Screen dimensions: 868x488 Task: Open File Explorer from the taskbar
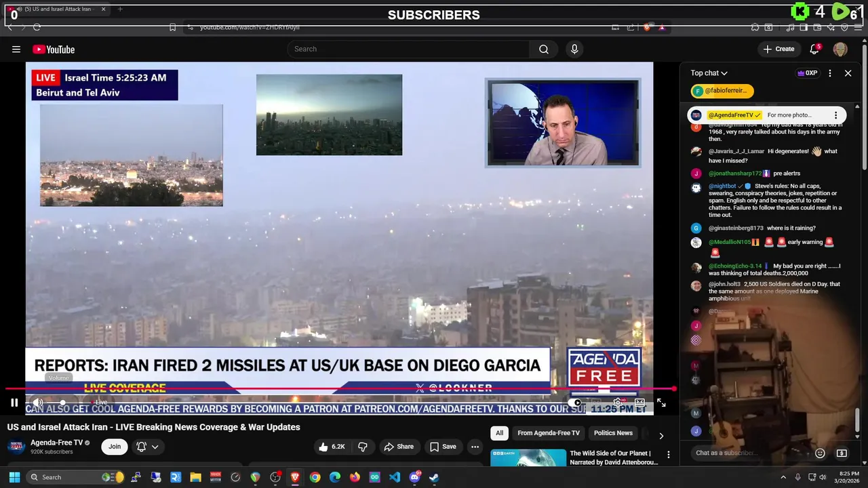point(195,477)
